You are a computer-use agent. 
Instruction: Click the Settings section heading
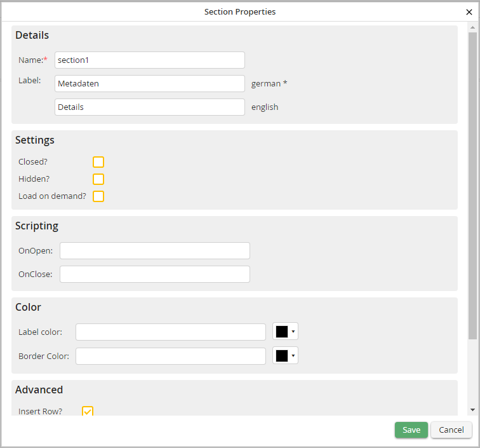tap(35, 140)
